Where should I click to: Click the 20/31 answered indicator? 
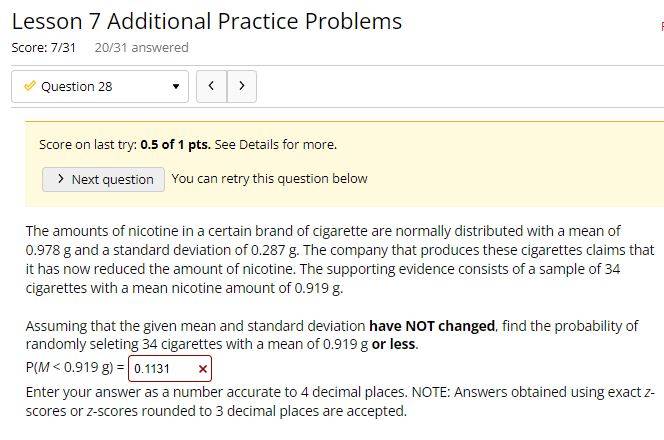tap(141, 48)
